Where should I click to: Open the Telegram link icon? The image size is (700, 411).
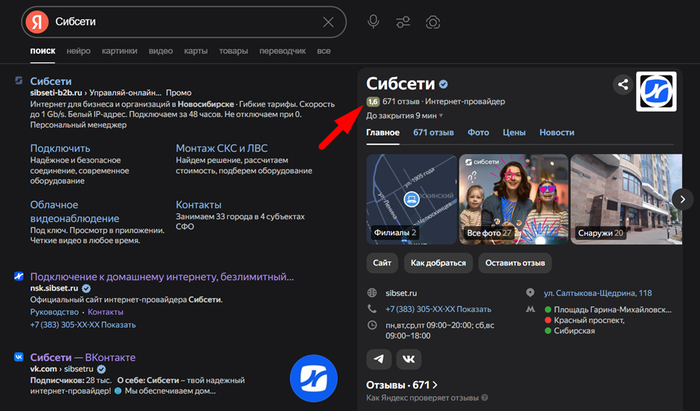380,358
